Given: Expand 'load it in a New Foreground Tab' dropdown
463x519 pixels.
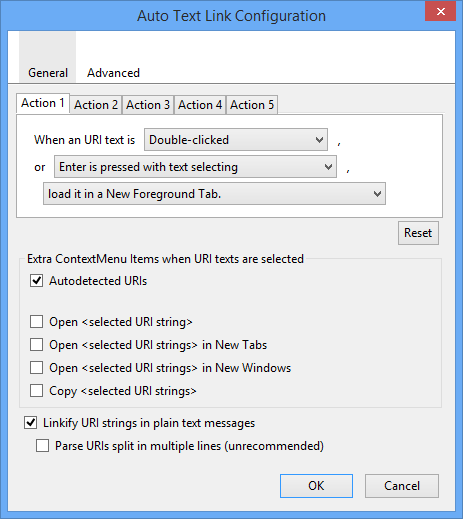Looking at the screenshot, I should pos(214,194).
